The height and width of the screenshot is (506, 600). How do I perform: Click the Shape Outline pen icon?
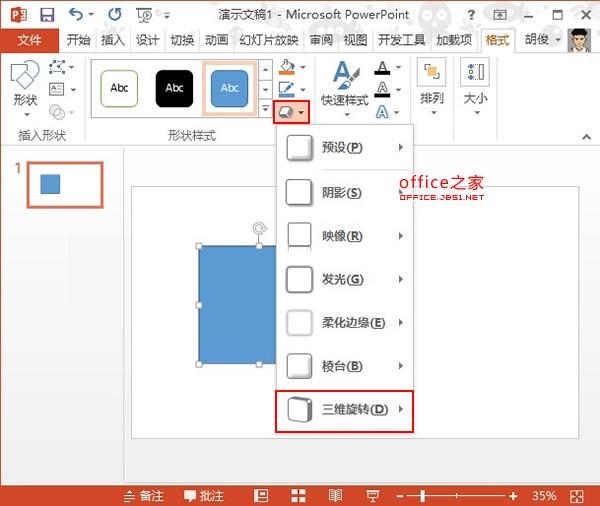pos(287,90)
